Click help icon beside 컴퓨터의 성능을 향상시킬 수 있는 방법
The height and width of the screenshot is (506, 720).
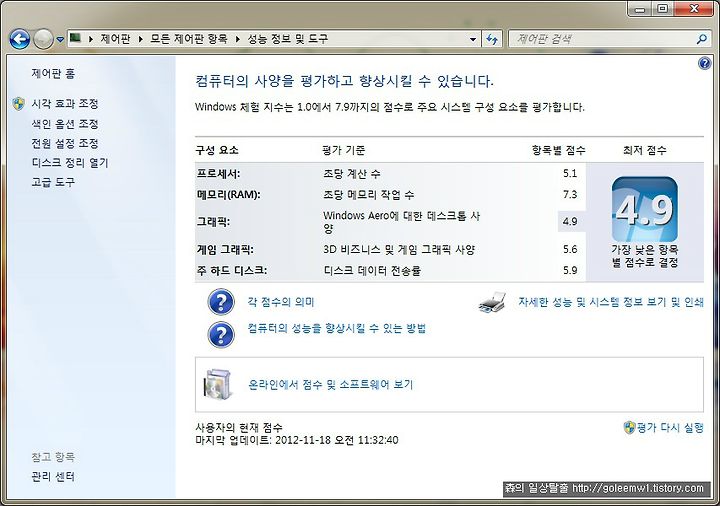click(x=221, y=335)
